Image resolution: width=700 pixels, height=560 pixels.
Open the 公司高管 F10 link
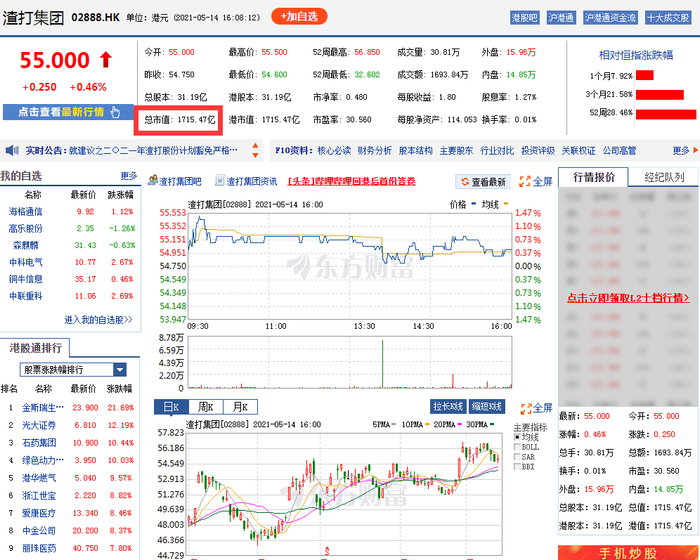(x=619, y=150)
